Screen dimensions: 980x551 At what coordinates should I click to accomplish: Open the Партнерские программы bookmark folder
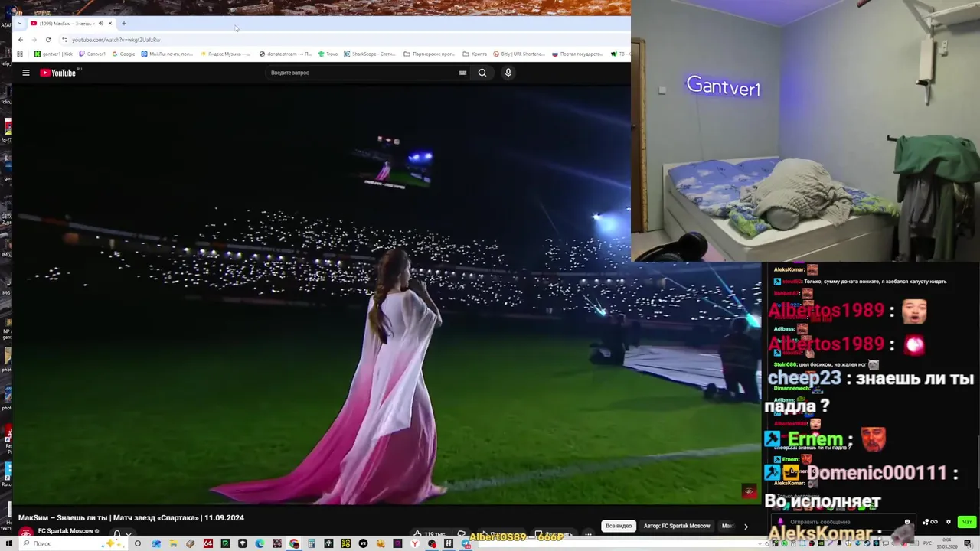pyautogui.click(x=430, y=54)
